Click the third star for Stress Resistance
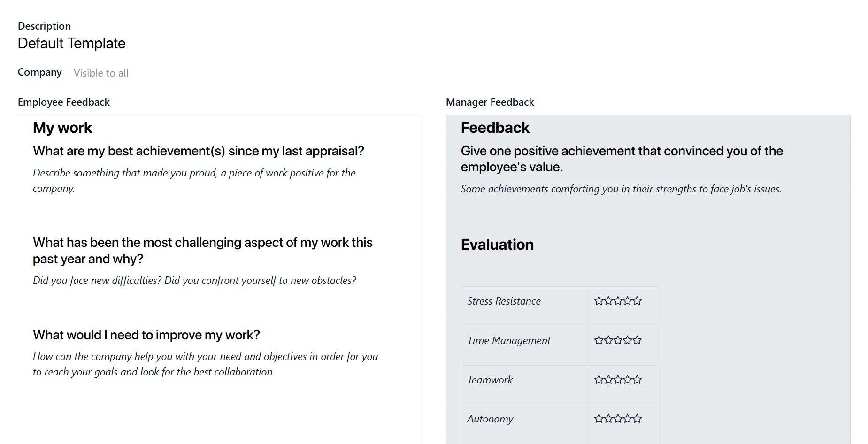Screen dimensions: 868x444 point(618,301)
